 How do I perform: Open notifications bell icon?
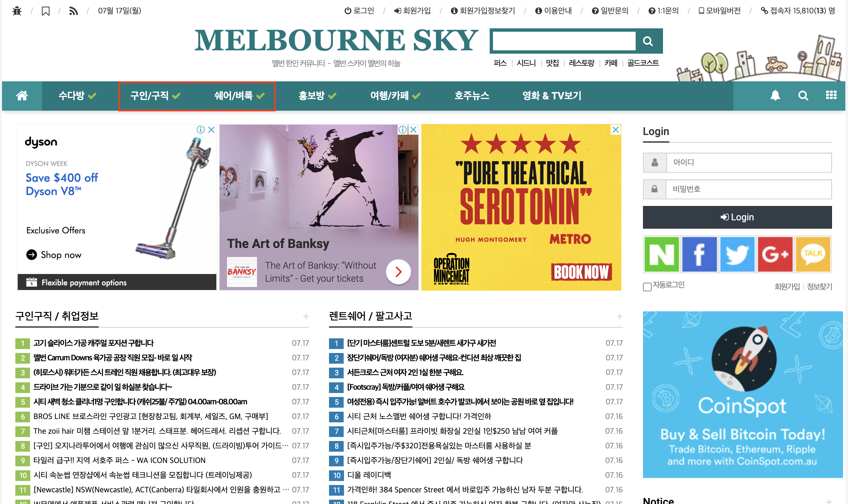(775, 96)
